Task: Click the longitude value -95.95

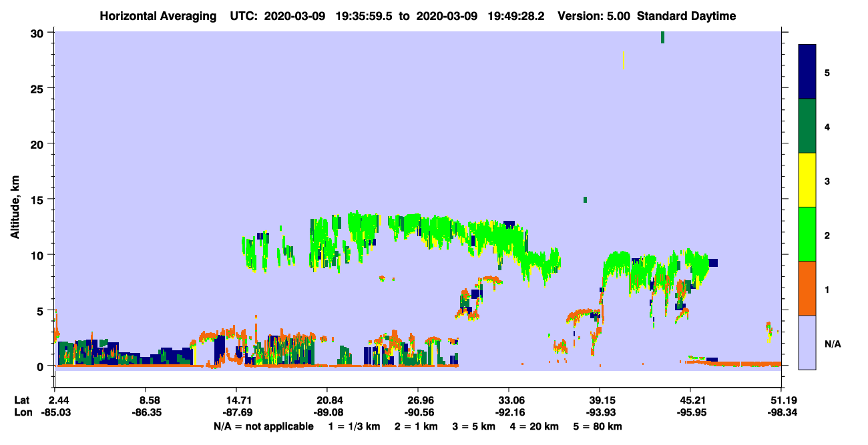Action: [x=690, y=413]
